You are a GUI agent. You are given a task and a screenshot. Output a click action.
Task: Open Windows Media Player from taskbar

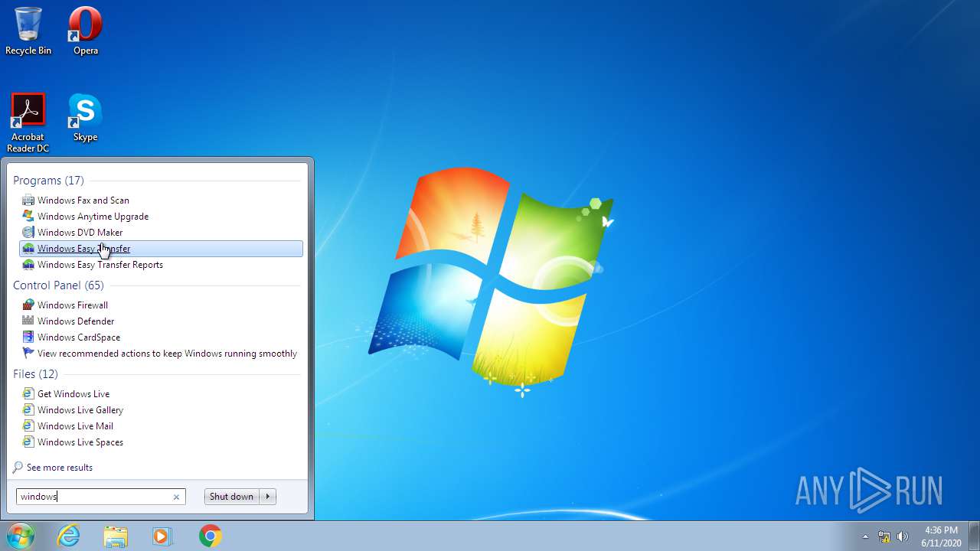(x=162, y=536)
